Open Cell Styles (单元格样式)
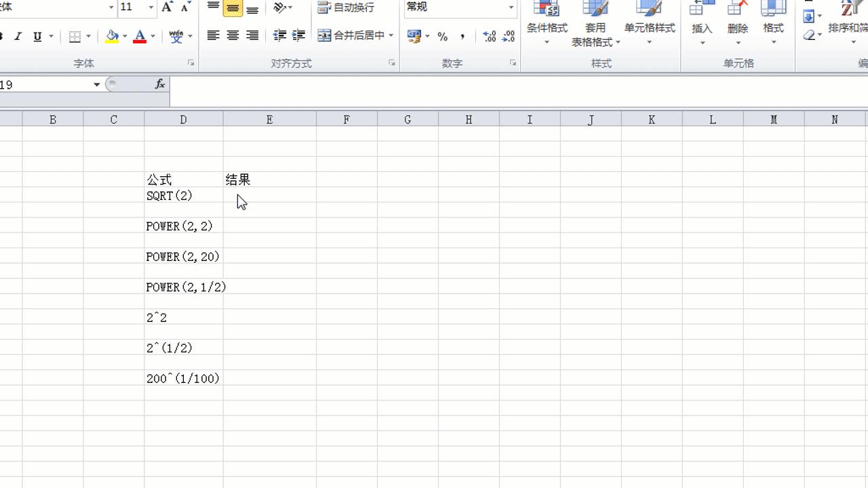Image resolution: width=868 pixels, height=488 pixels. tap(649, 20)
